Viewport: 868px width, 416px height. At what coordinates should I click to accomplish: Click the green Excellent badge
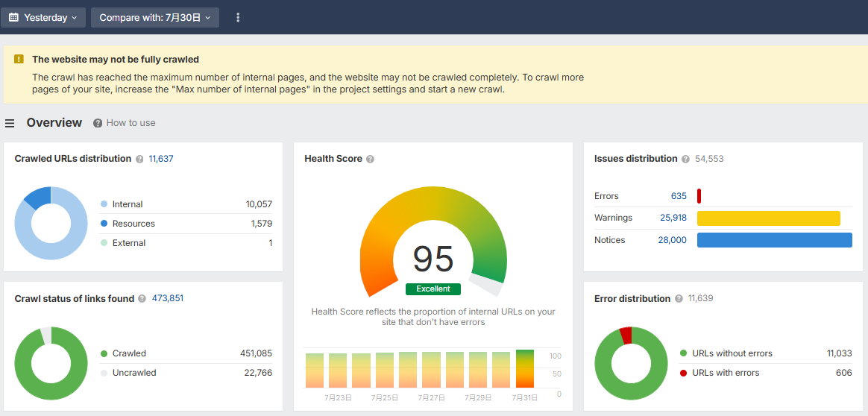click(x=433, y=289)
